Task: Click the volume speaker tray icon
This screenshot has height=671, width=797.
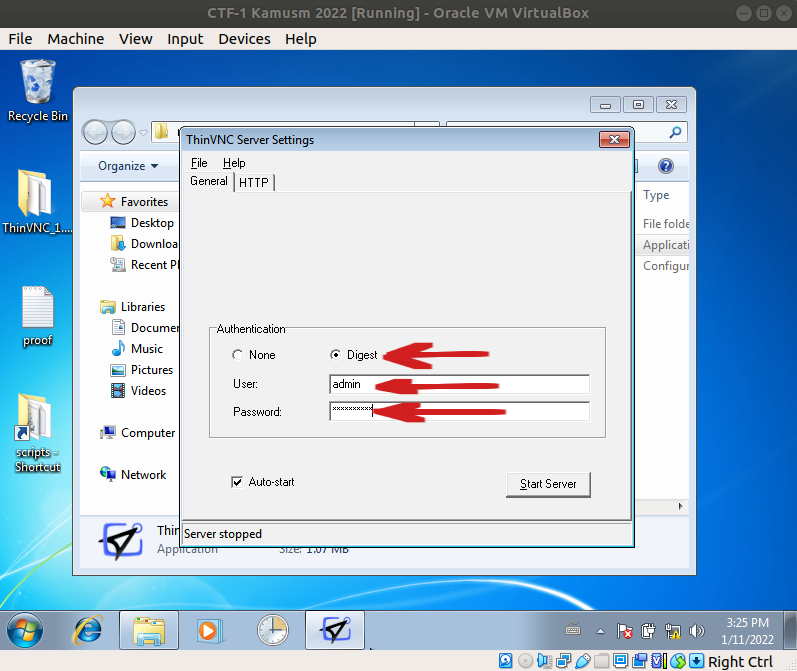Action: click(x=696, y=631)
